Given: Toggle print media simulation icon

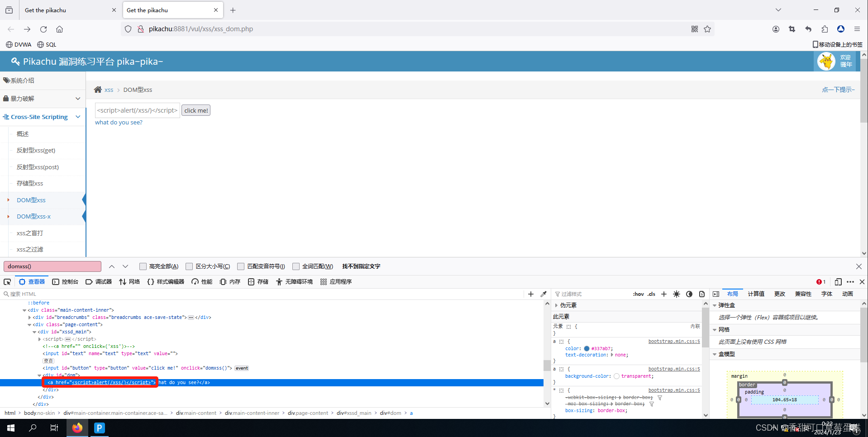Looking at the screenshot, I should coord(702,294).
